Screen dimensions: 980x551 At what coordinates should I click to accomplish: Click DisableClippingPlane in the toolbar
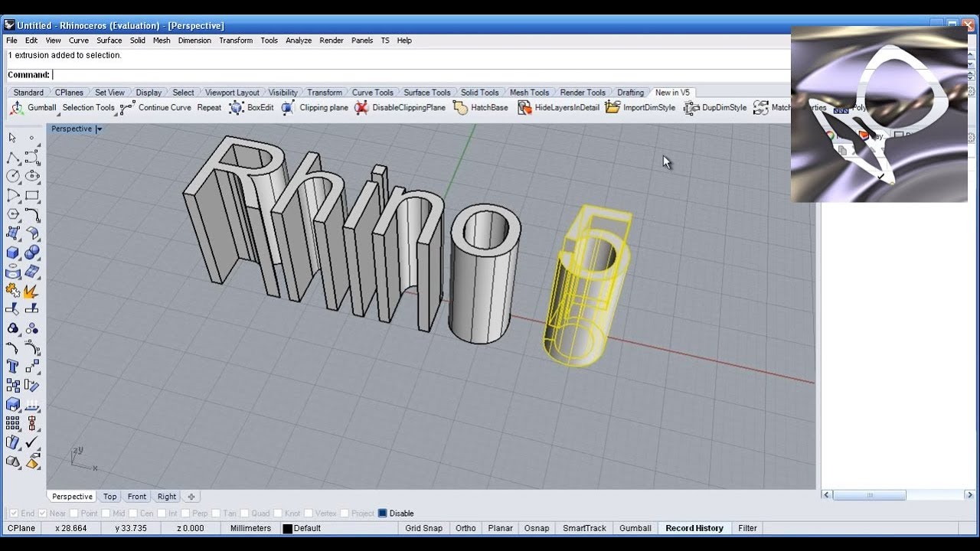pos(400,108)
